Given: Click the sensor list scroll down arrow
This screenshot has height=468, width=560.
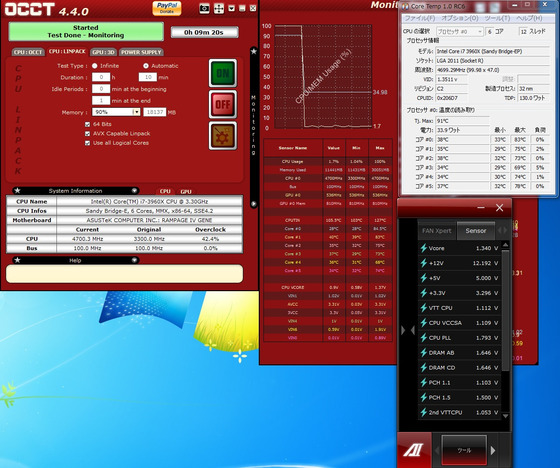Looking at the screenshot, I should click(505, 416).
